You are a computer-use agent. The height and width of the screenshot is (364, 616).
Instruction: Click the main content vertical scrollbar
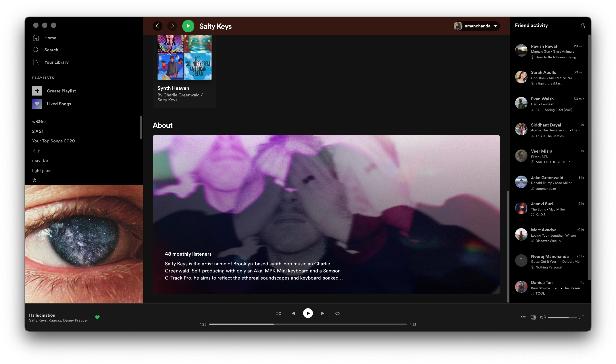point(508,247)
